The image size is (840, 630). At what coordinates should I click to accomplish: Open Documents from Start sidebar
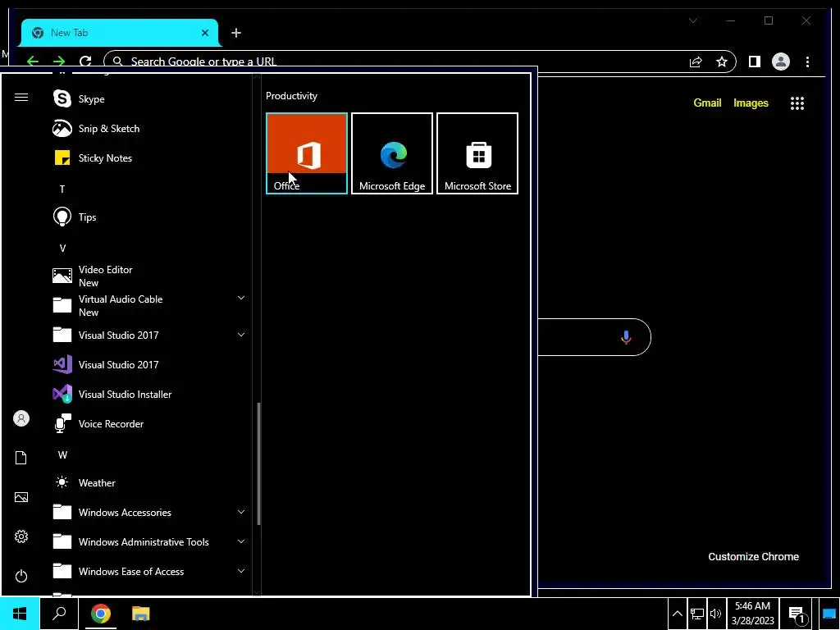click(x=21, y=458)
